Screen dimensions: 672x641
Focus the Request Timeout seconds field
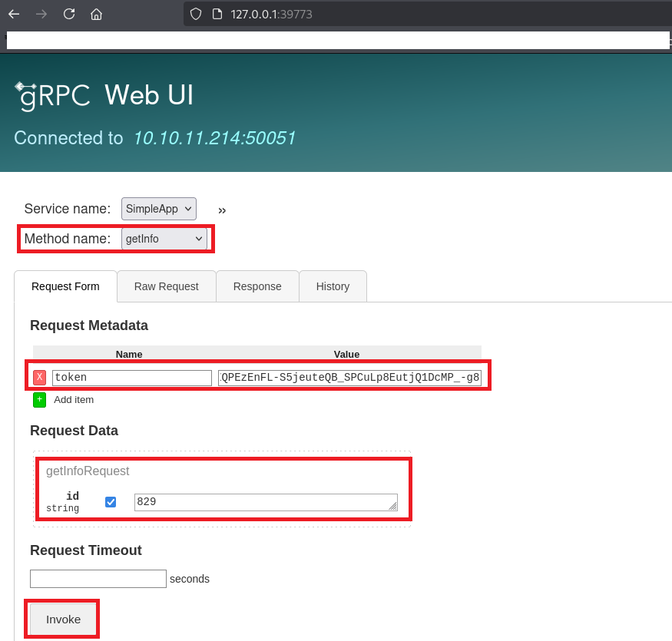point(98,579)
